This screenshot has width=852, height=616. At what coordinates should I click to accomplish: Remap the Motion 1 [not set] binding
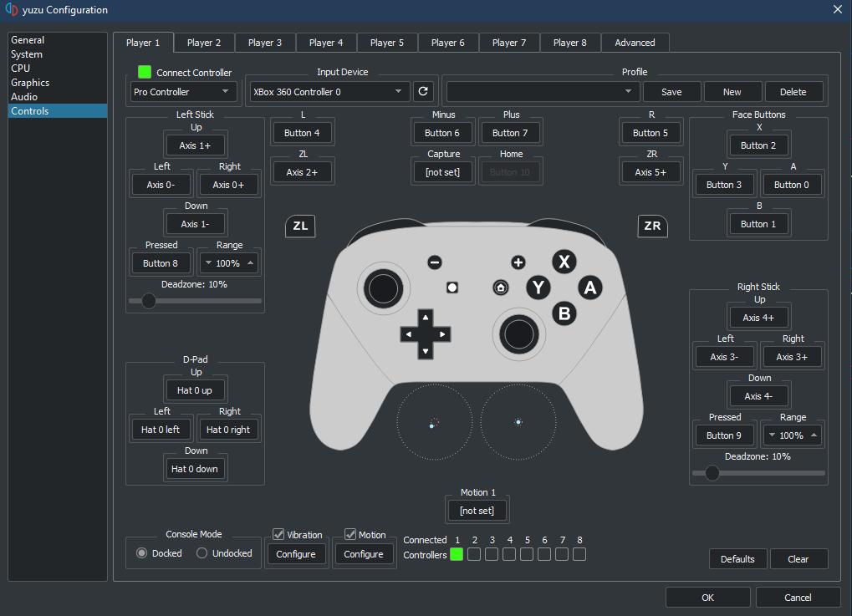[x=477, y=511]
